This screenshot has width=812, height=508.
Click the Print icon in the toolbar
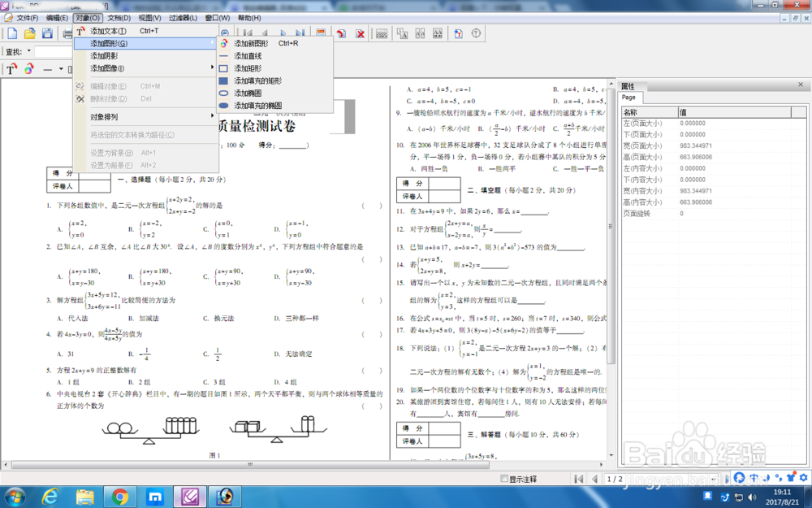pos(67,33)
